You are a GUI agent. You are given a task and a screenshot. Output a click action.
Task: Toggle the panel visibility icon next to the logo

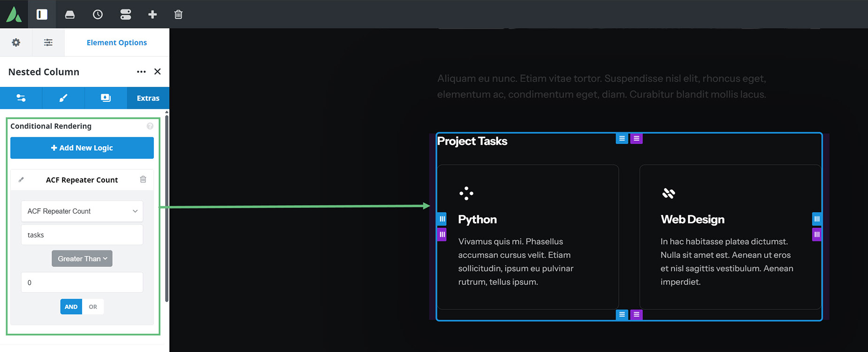pyautogui.click(x=42, y=14)
